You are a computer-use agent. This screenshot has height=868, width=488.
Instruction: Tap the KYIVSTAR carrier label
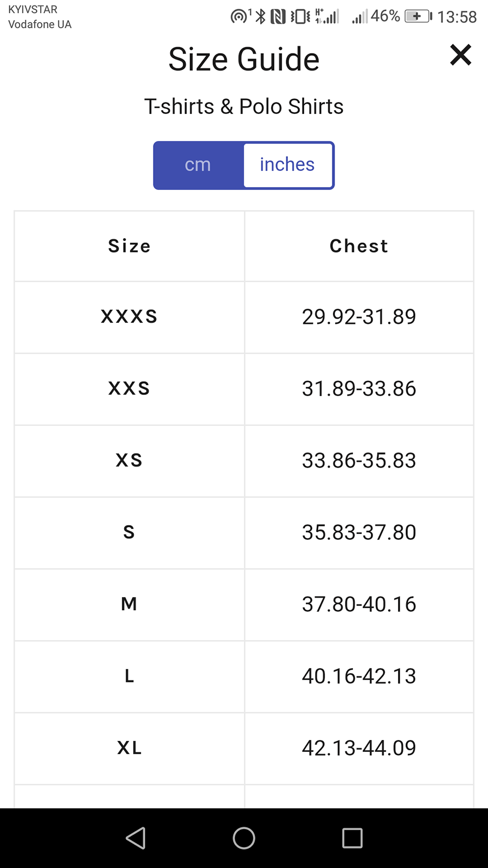point(34,9)
